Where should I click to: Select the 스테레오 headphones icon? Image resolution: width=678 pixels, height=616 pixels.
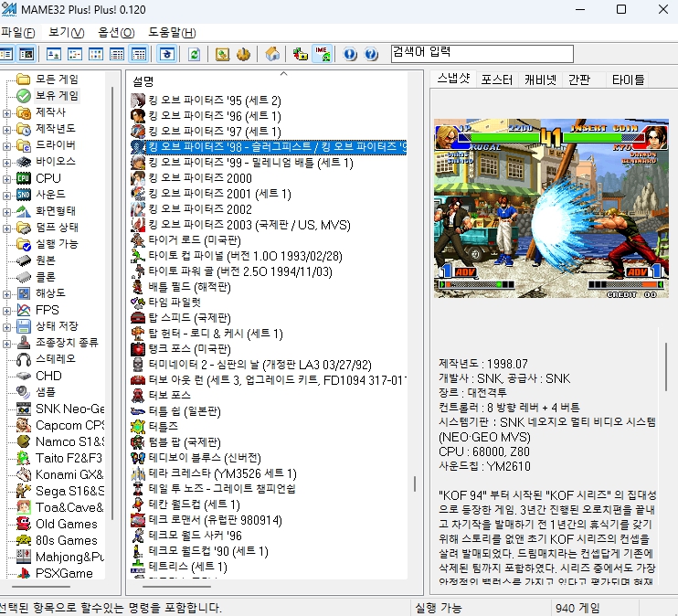tap(24, 359)
